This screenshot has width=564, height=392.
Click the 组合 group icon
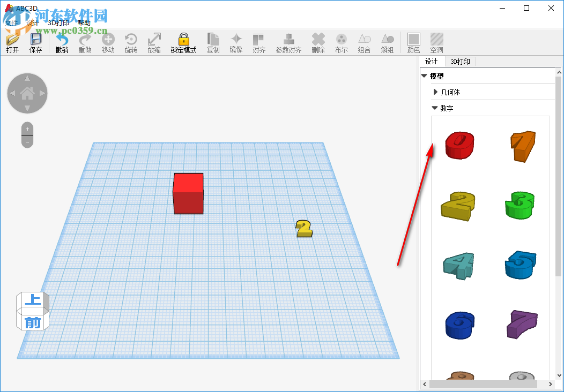365,43
